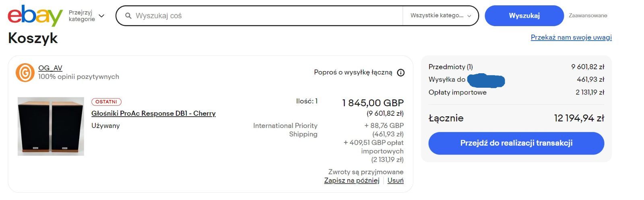Click the Przejrzyj kategorie menu label
This screenshot has width=644, height=200.
(82, 16)
